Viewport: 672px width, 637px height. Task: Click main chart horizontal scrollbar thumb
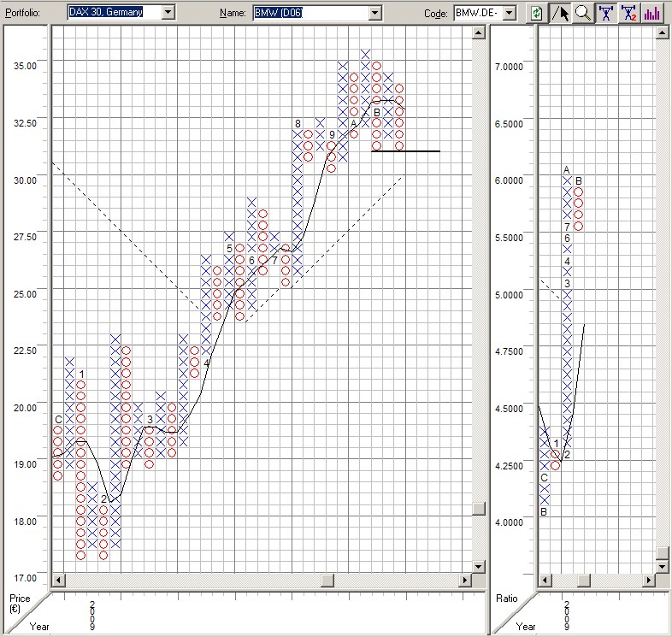pyautogui.click(x=328, y=581)
